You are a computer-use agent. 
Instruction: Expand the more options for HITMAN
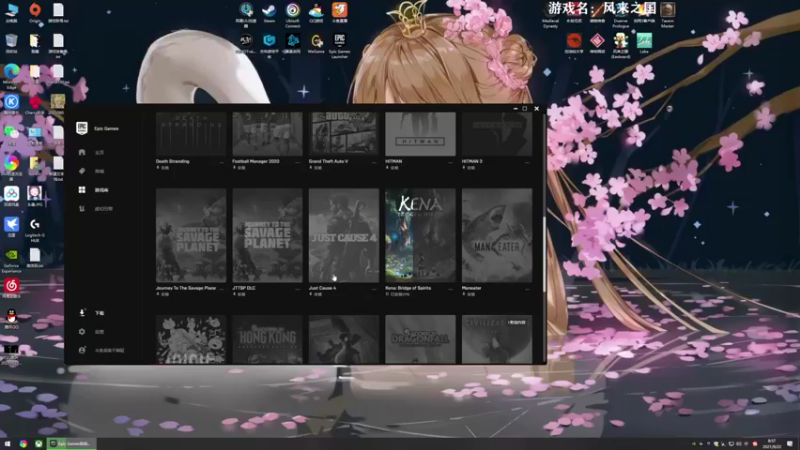coord(451,162)
